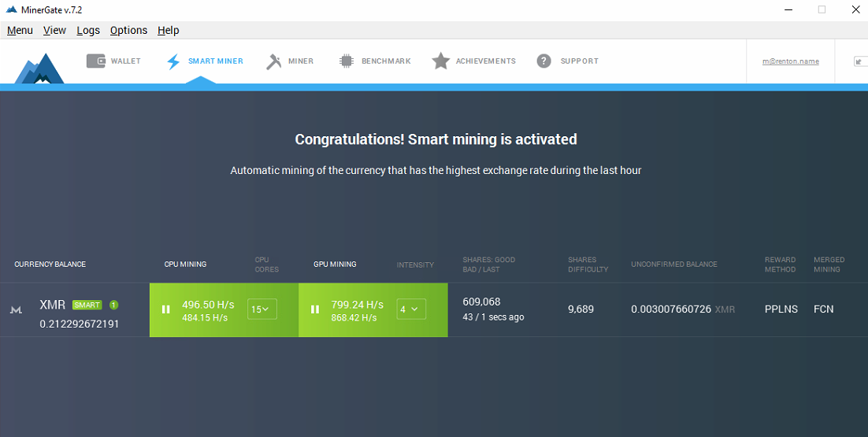
Task: Click the green SMART badge beside XMR
Action: 87,305
